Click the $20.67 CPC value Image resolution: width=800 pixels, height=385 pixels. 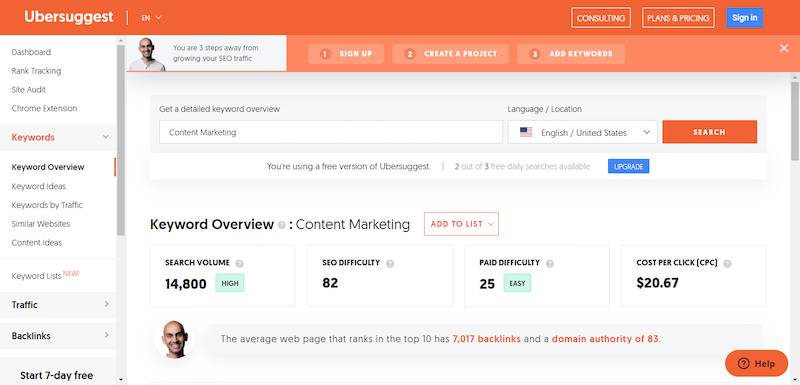point(658,283)
